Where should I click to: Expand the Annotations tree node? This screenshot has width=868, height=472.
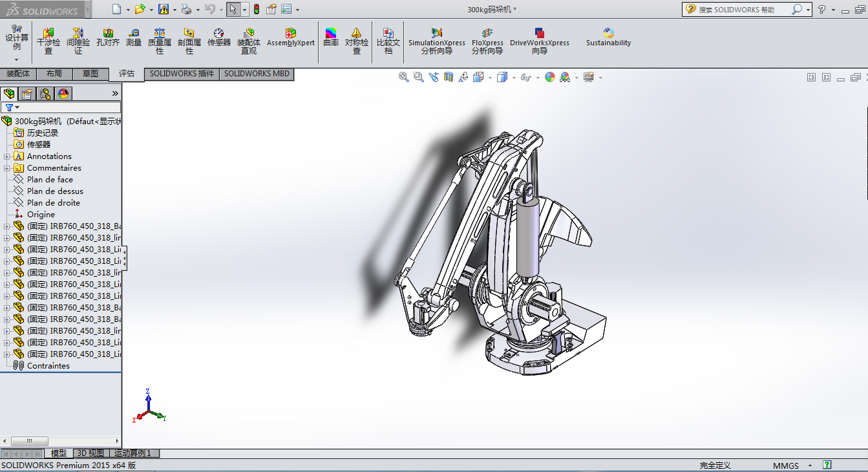(7, 156)
